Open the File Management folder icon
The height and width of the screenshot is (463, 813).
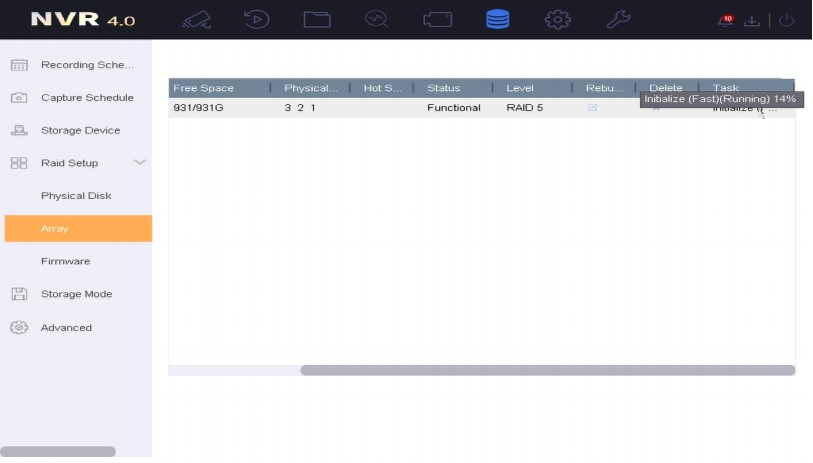[x=317, y=19]
